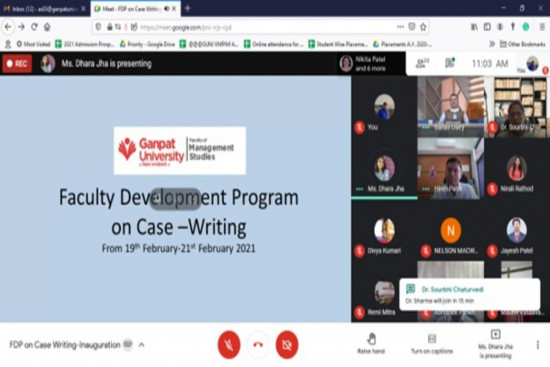Viewport: 550px width, 367px height.
Task: Toggle the sidebar icon in toolbar
Action: [487, 27]
